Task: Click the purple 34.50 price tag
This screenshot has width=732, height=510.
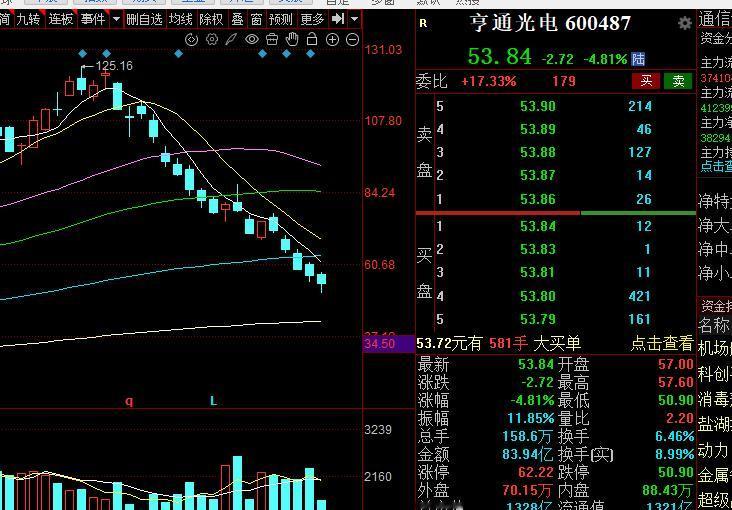Action: [x=388, y=344]
